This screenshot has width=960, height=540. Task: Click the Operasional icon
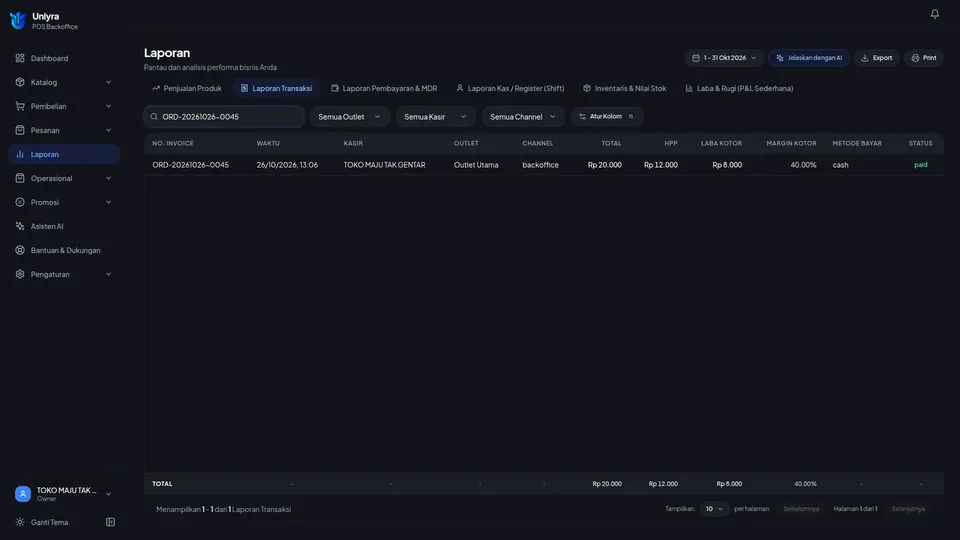point(20,178)
